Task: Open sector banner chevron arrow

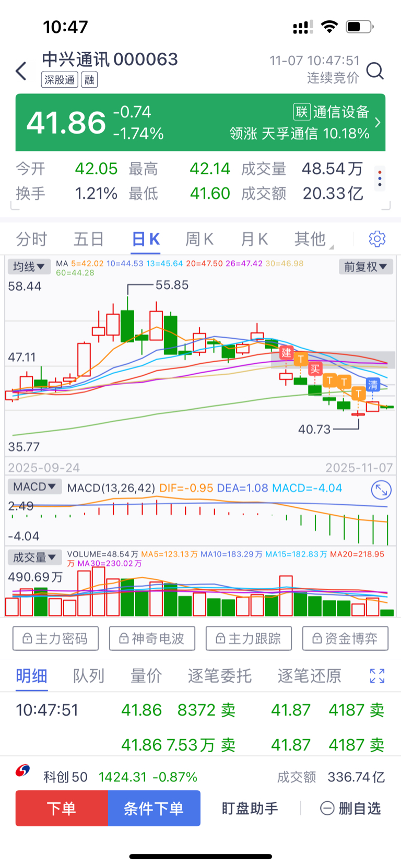Action: click(x=378, y=123)
